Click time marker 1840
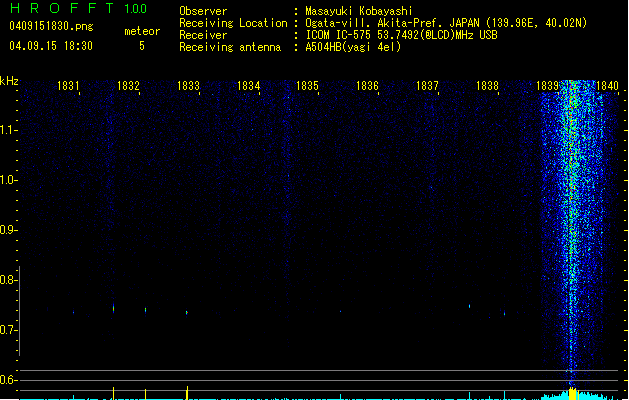 (x=607, y=86)
